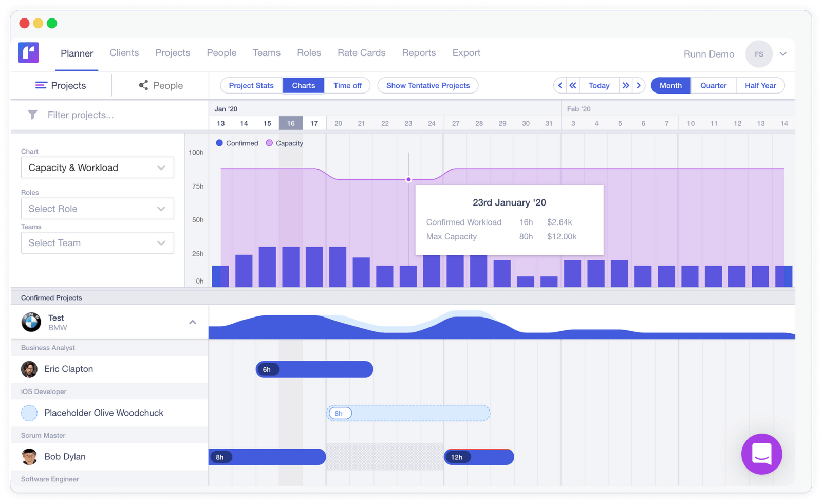Go to the Rate Cards section
This screenshot has height=504, width=822.
pos(361,52)
